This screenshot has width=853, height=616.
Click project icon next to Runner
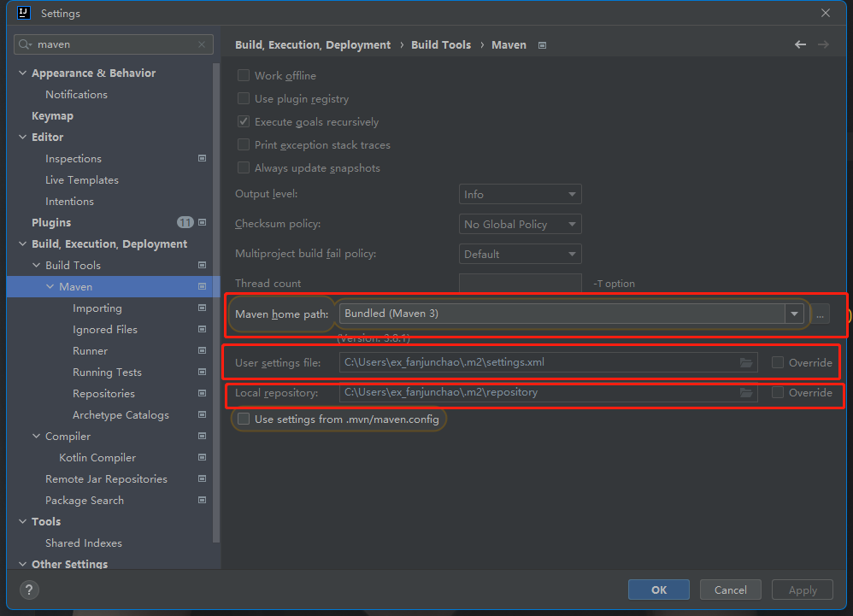tap(203, 350)
